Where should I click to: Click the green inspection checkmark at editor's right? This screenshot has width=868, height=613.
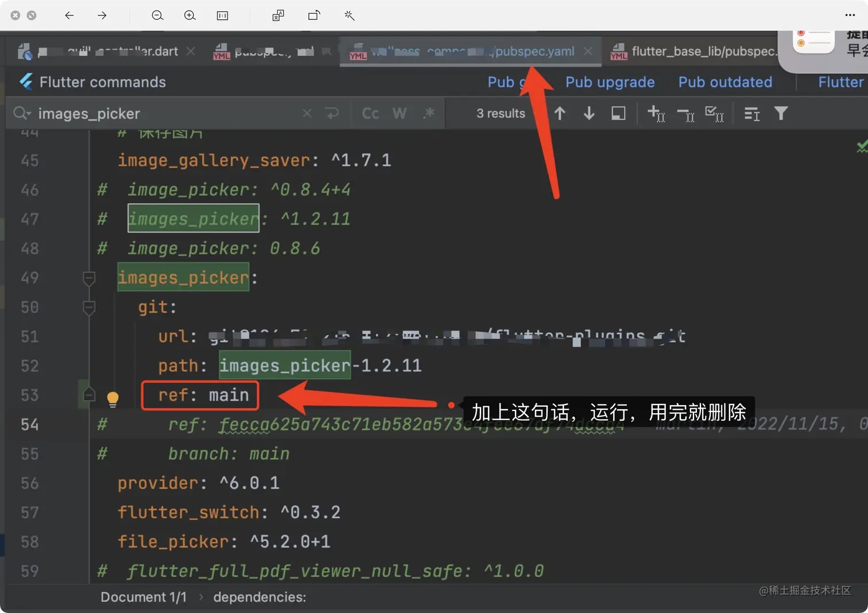coord(861,146)
